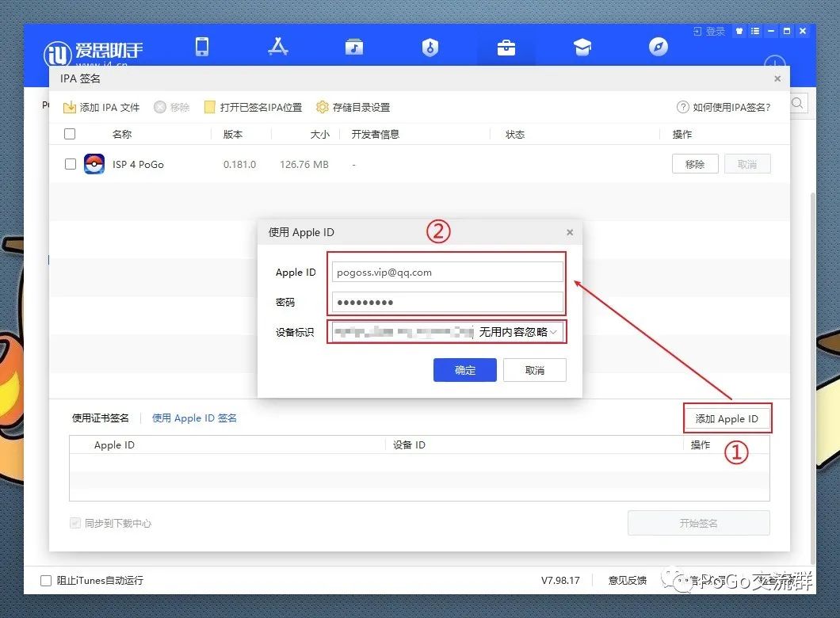Click 移除 button for ISP 4 PoGo
The image size is (840, 618).
695,164
